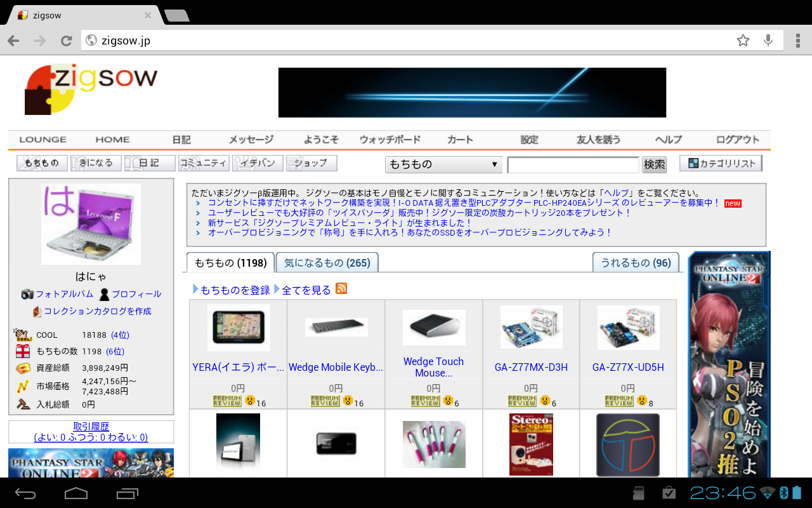
Task: Focus the zigsow.jp address bar
Action: 406,41
